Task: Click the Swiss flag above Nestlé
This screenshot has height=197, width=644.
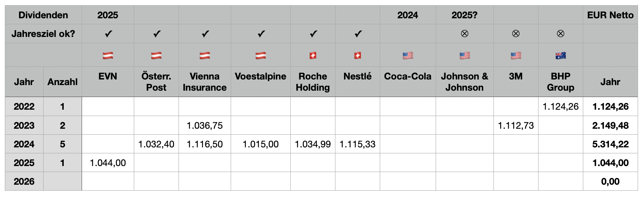Action: point(357,56)
